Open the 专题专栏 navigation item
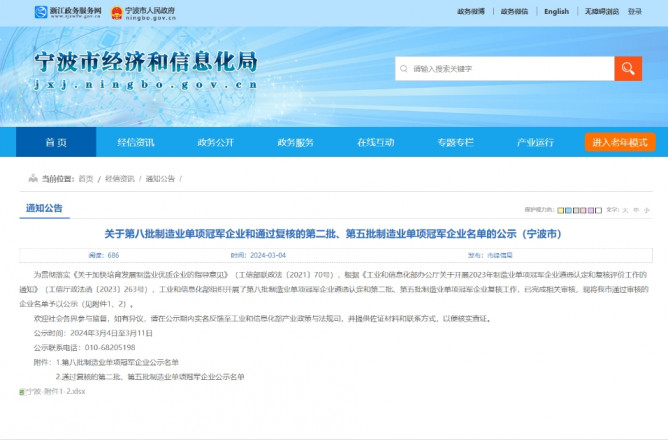This screenshot has width=668, height=440. 455,142
